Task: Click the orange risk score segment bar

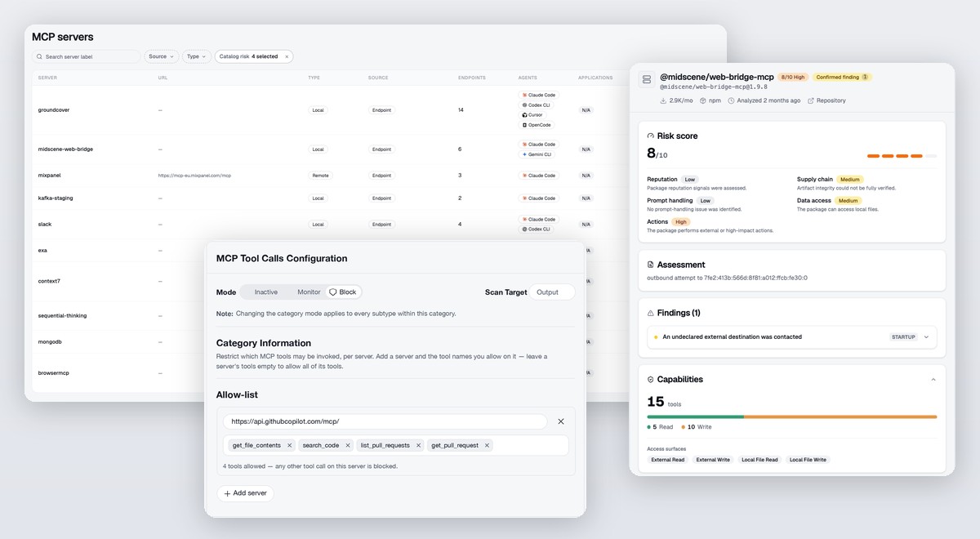Action: pos(902,155)
